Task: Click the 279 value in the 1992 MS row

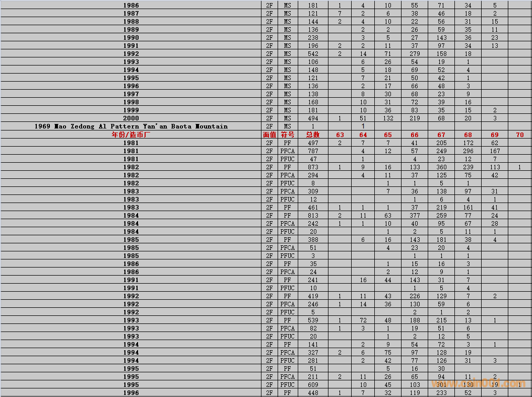Action: point(414,54)
